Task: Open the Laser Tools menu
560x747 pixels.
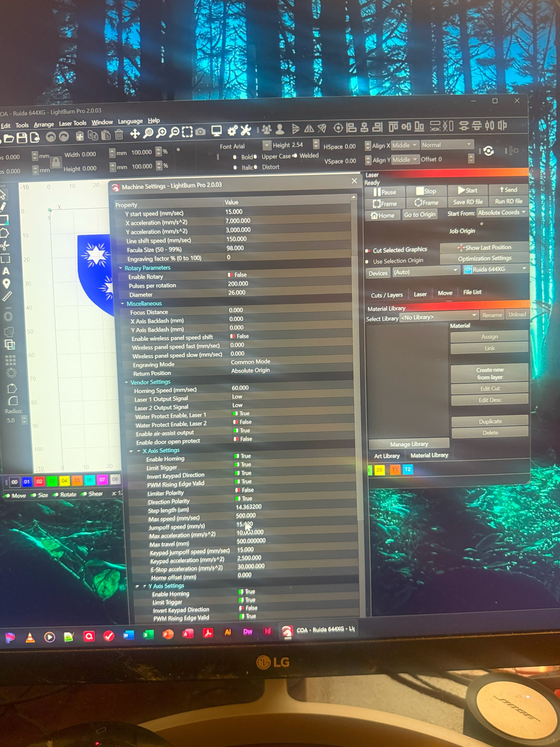Action: coord(73,123)
